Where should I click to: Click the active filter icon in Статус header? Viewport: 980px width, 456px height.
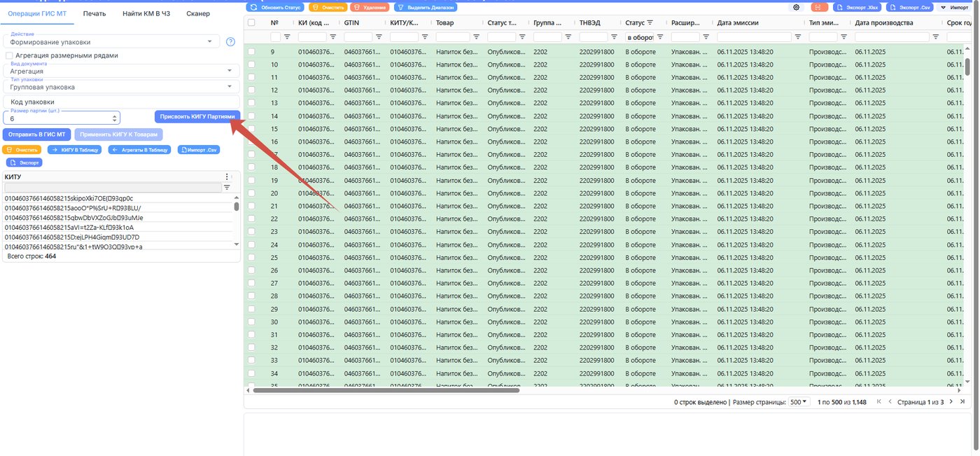pos(650,22)
